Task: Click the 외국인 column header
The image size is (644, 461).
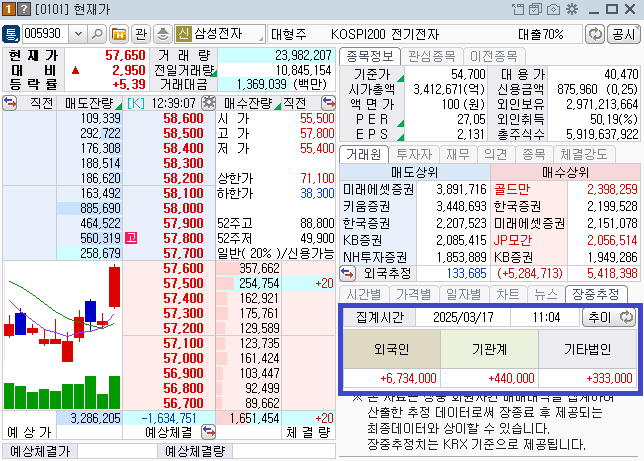Action: coord(391,349)
